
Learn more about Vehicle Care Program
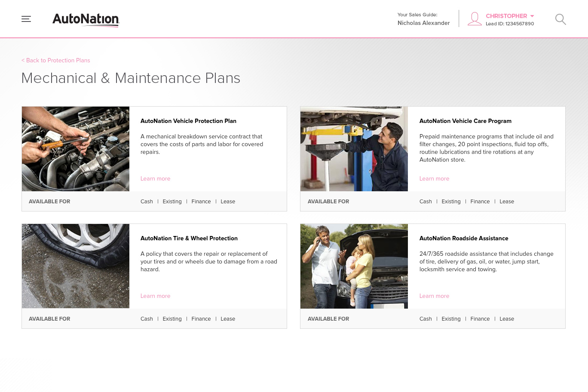pyautogui.click(x=434, y=178)
